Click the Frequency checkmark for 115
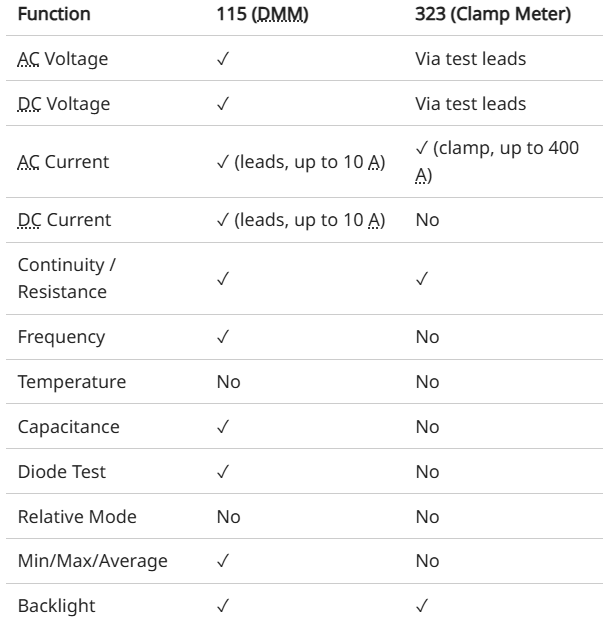This screenshot has width=608, height=632. [223, 337]
